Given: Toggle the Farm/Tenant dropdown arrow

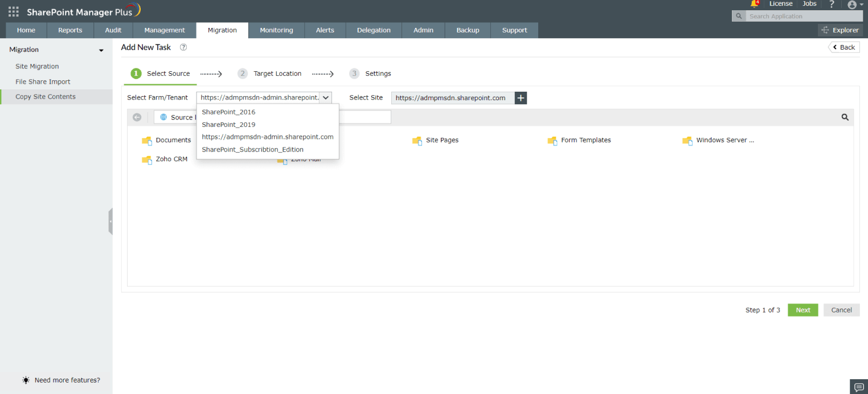Looking at the screenshot, I should [x=325, y=98].
